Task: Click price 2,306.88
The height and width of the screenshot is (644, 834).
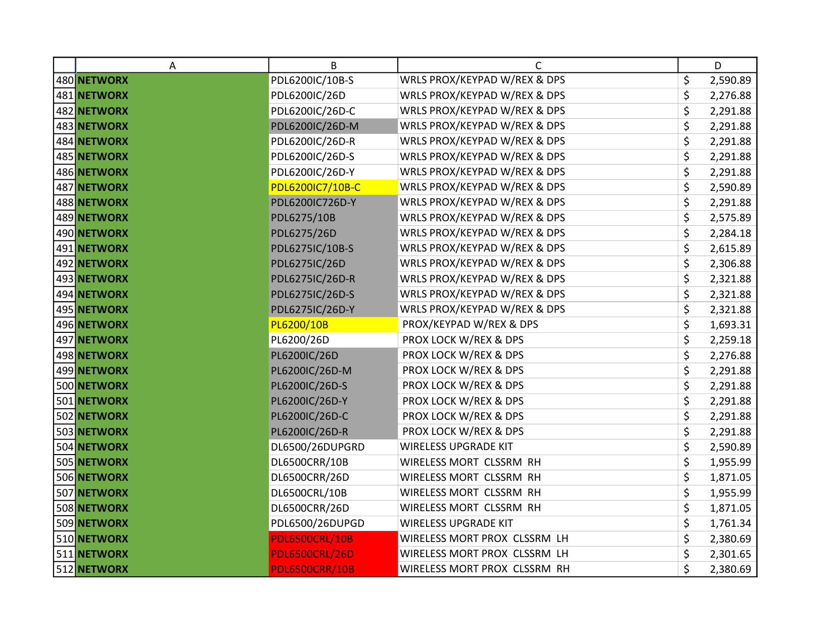Action: coord(717,264)
